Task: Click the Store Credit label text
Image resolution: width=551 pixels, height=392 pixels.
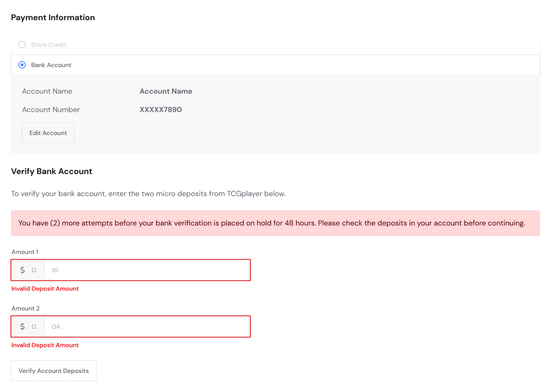Action: coord(49,45)
